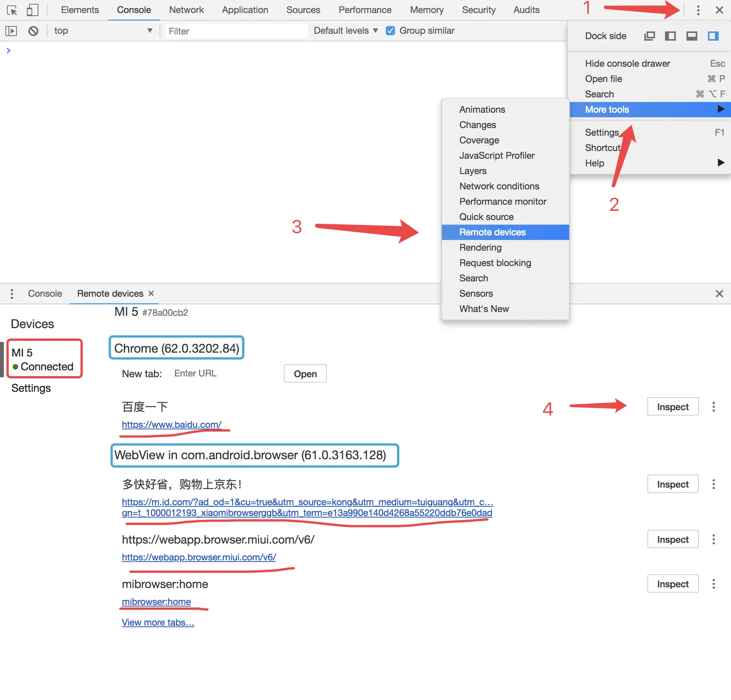Screen dimensions: 731x700
Task: Choose Remote devices from More tools
Action: click(x=492, y=232)
